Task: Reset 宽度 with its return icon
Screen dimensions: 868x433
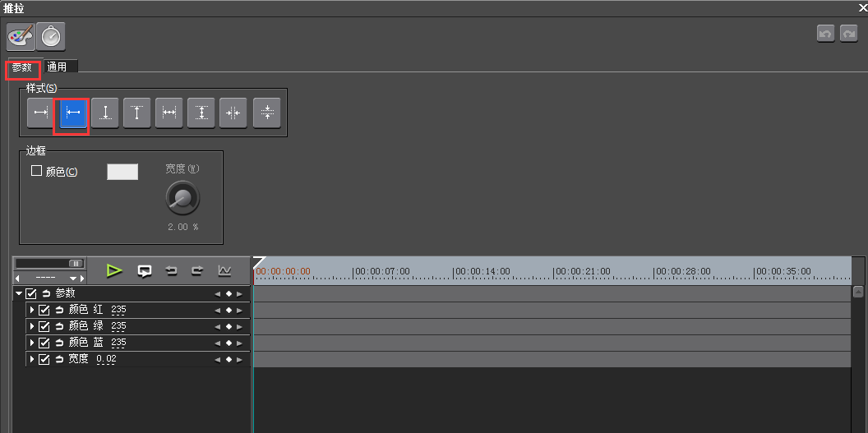Action: pos(59,359)
